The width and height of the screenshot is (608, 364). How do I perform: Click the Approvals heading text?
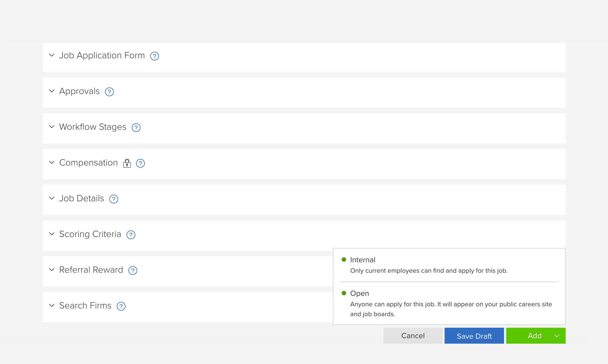click(x=80, y=91)
